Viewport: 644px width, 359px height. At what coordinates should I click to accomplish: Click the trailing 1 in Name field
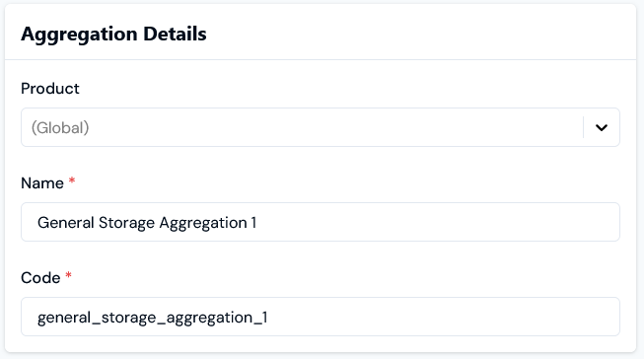point(253,223)
